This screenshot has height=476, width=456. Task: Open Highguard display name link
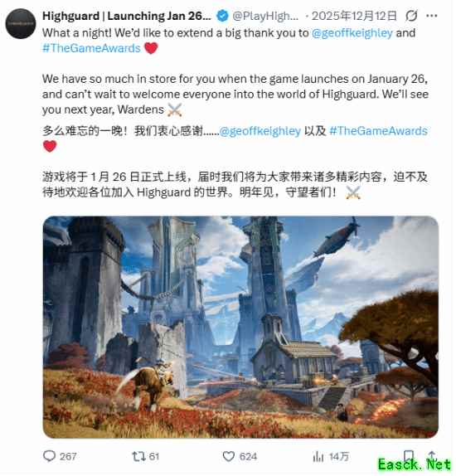[127, 16]
